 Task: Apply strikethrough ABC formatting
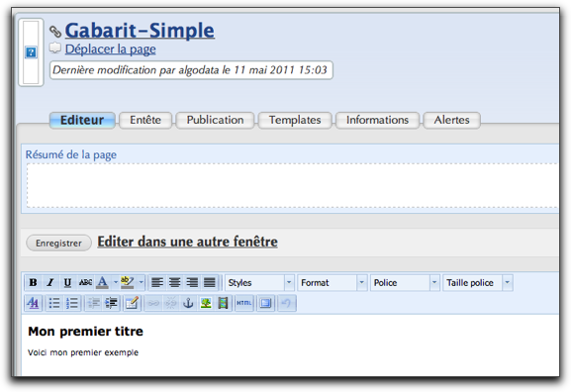point(85,282)
